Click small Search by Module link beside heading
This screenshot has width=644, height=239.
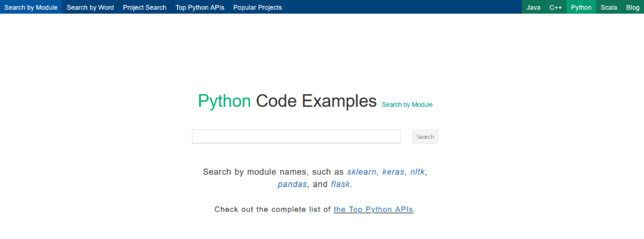tap(407, 105)
